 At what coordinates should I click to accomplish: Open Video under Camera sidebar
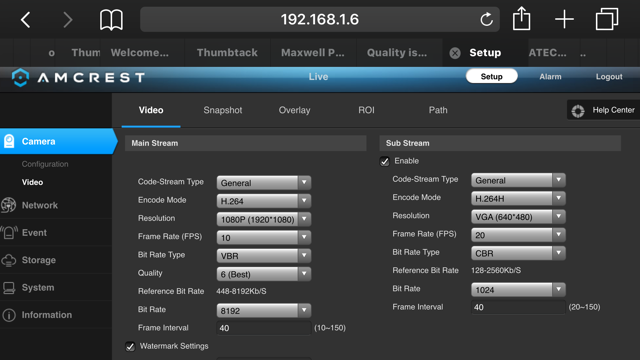32,182
